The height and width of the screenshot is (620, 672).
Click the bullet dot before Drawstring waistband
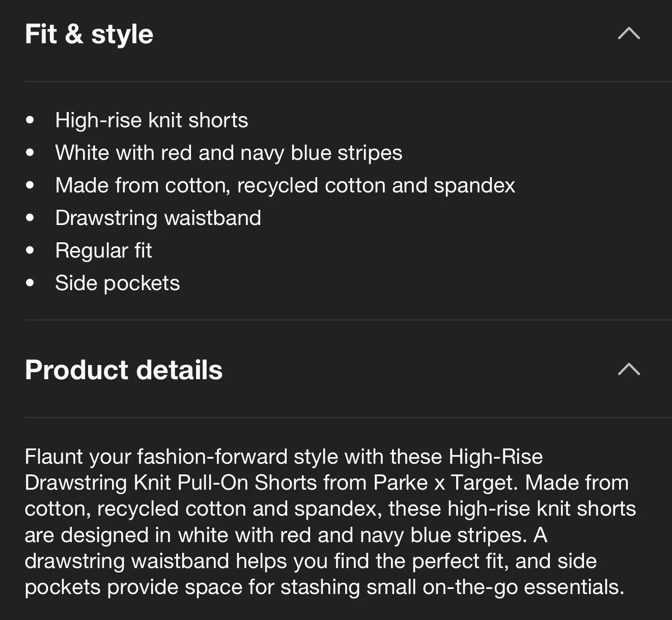[30, 218]
